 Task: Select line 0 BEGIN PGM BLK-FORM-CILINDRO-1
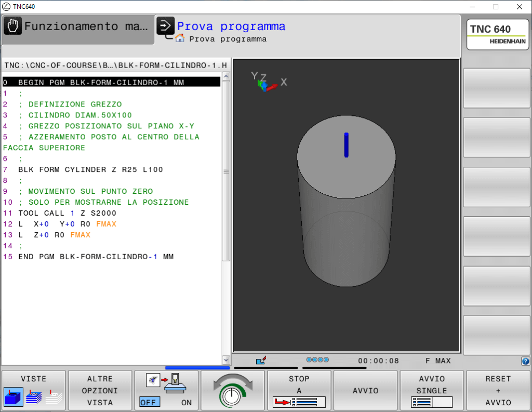pos(112,82)
